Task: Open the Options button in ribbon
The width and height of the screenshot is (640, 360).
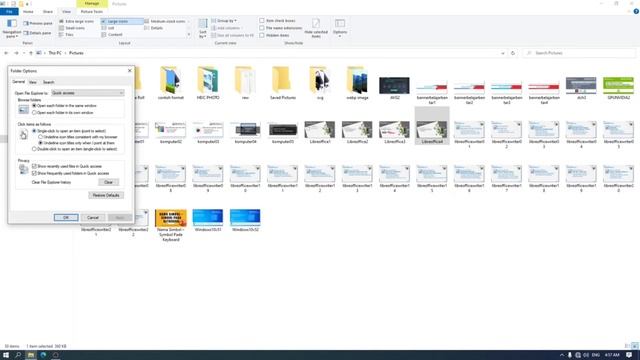Action: [x=340, y=28]
